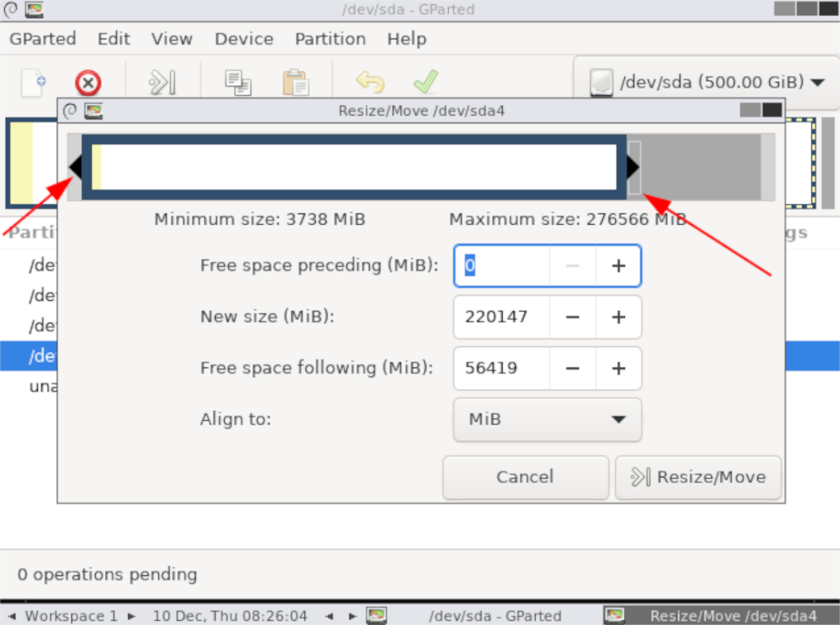Switch to /dev/sda - GParted taskbar window
Screen dimensions: 840x625
483,615
